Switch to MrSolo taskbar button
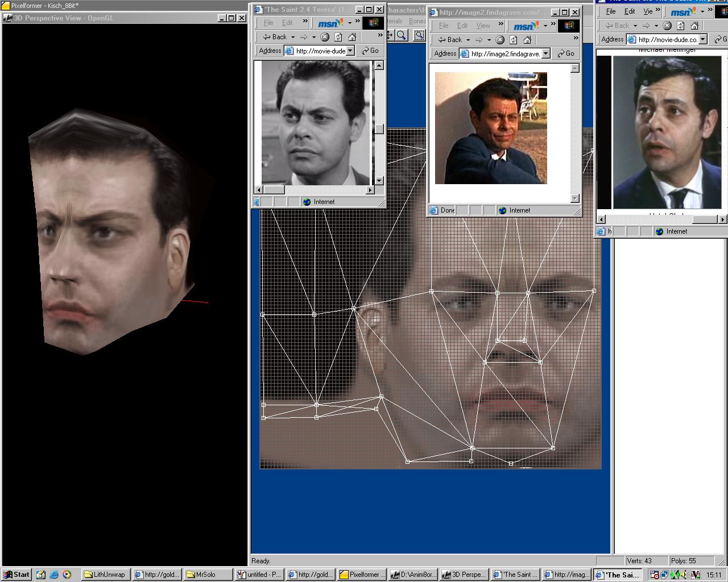This screenshot has height=582, width=728. tap(208, 575)
